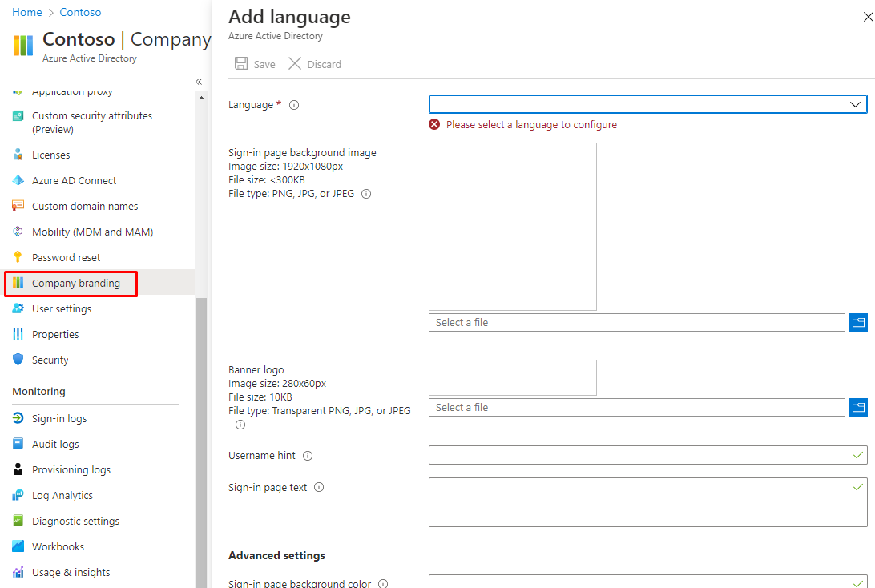Viewport: 875px width, 588px height.
Task: Click the Contoso breadcrumb link
Action: tap(80, 12)
